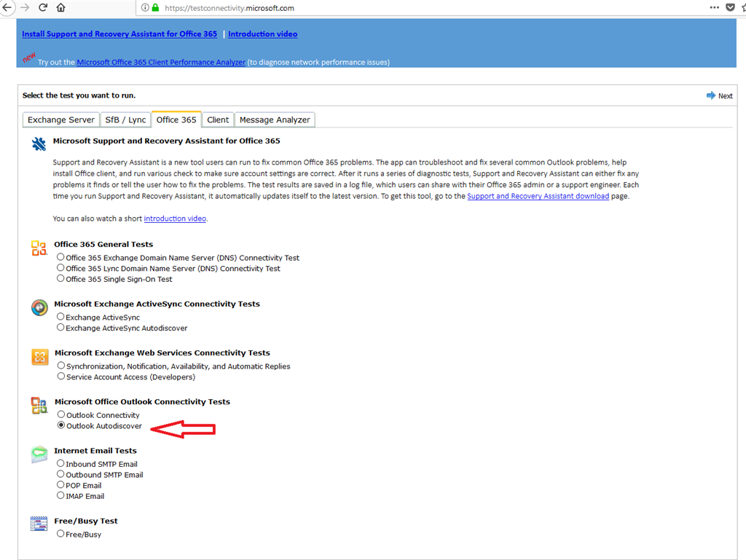Click the blue Next arrow icon
The image size is (746, 560).
click(711, 95)
